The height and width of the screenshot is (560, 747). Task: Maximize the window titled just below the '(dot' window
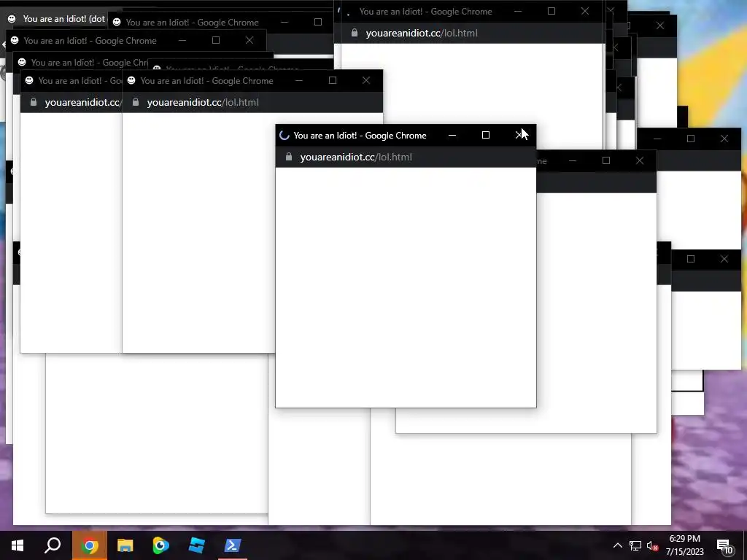coord(216,41)
